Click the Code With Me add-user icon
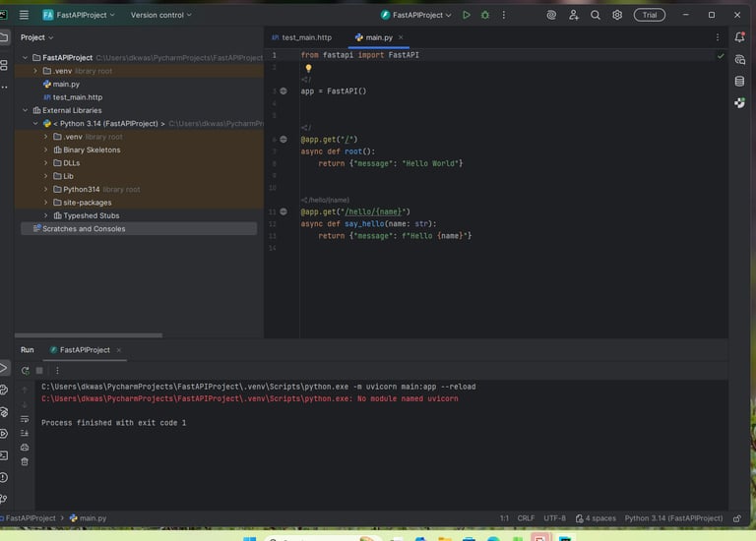Image resolution: width=756 pixels, height=541 pixels. 574,15
